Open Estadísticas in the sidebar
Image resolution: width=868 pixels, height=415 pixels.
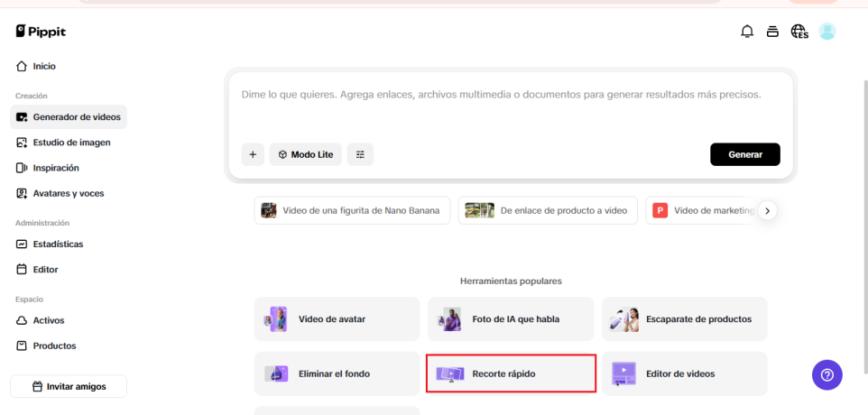coord(58,244)
